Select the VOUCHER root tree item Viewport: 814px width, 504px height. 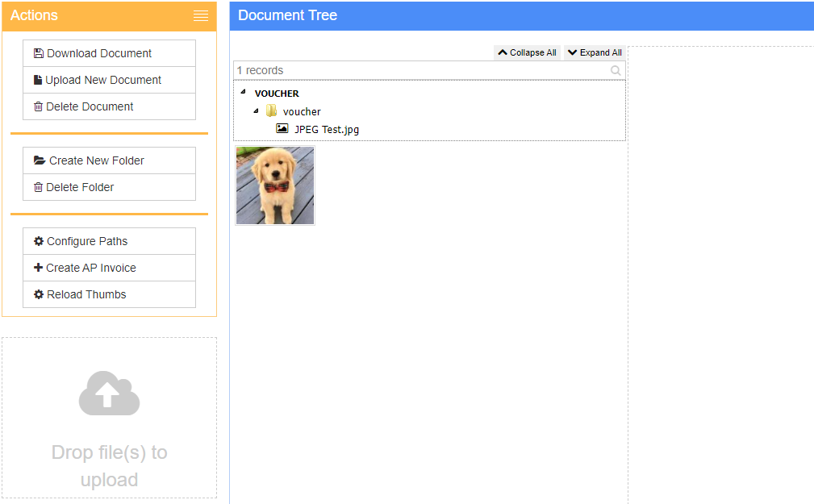[x=277, y=94]
